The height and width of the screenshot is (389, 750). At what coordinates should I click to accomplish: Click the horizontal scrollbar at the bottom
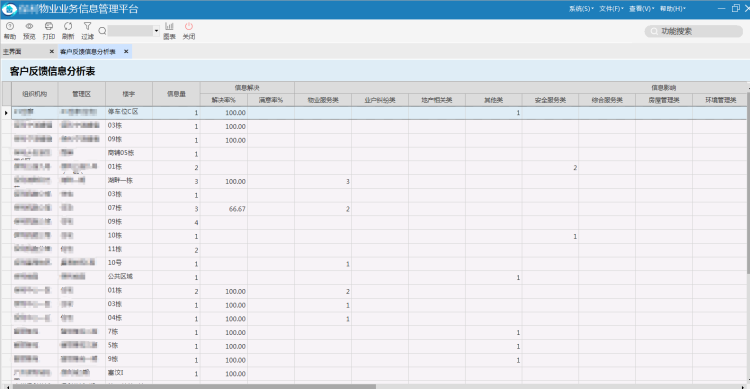point(194,386)
